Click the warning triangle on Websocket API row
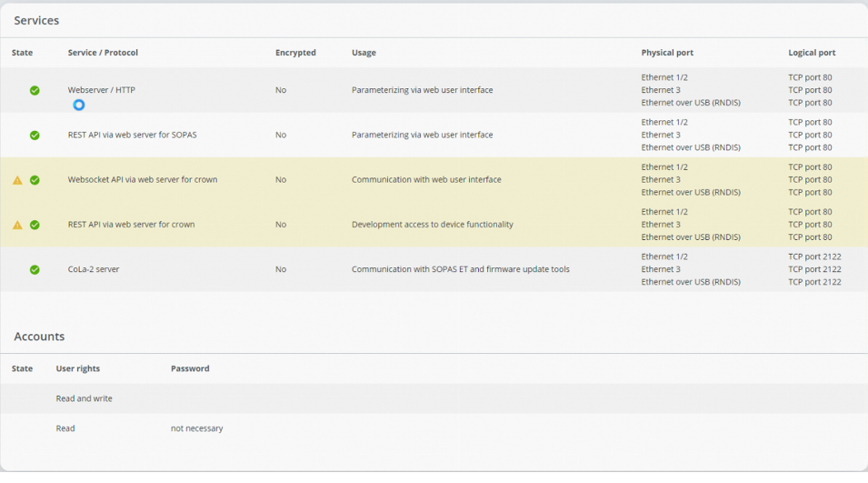The width and height of the screenshot is (868, 483). tap(17, 180)
